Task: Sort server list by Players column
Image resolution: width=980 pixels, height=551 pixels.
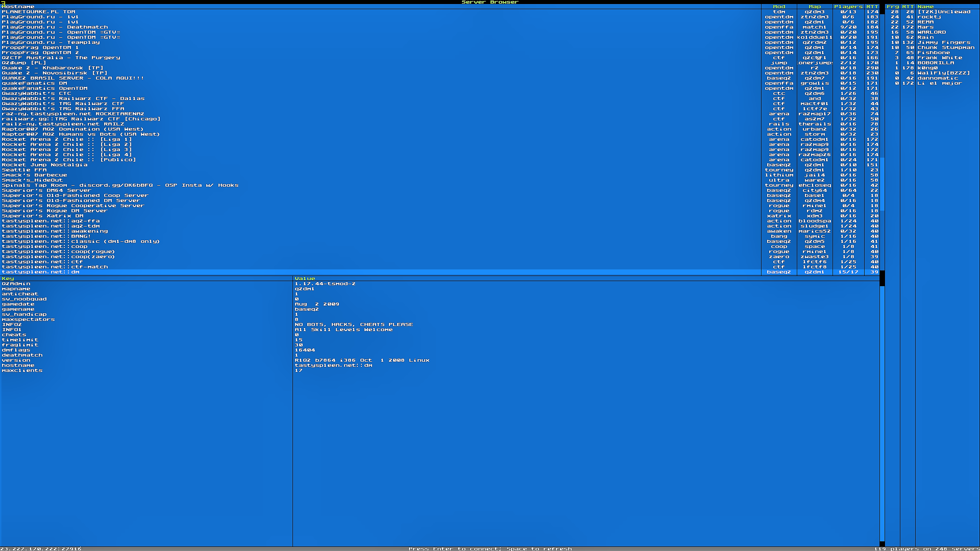Action: (x=848, y=6)
